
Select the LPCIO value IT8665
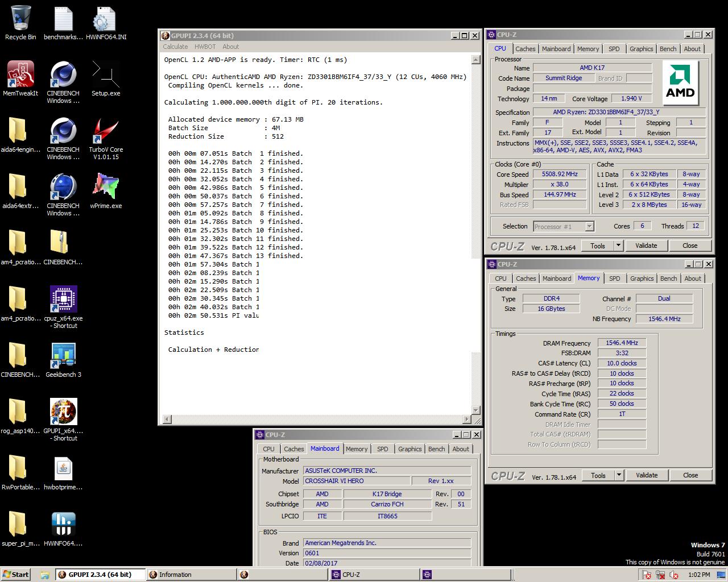(x=387, y=516)
